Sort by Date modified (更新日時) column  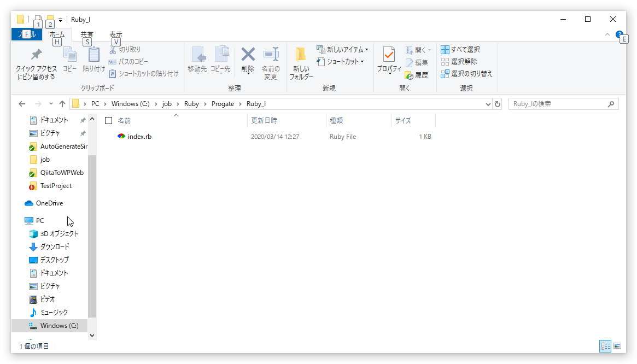264,121
